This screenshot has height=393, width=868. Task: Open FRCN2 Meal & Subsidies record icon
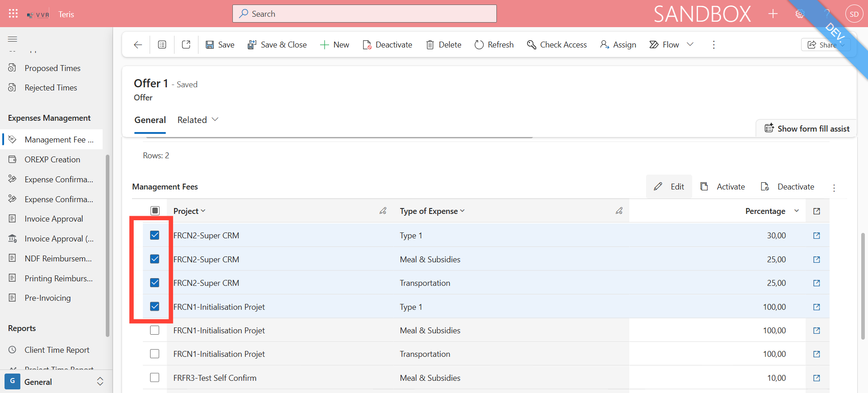point(816,260)
